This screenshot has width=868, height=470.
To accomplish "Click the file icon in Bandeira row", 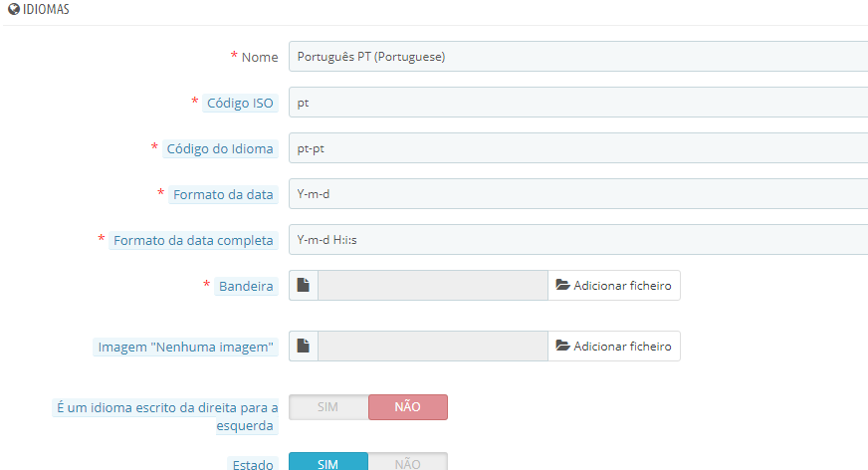I will (x=304, y=285).
